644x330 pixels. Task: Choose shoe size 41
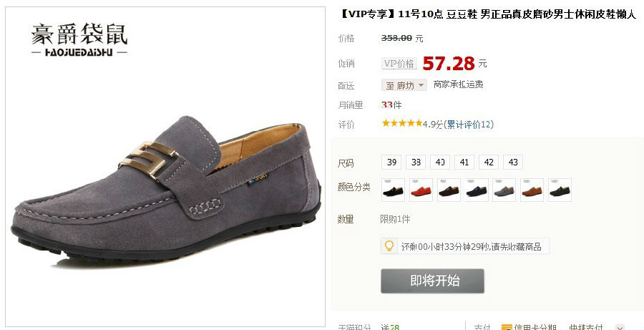click(x=464, y=162)
